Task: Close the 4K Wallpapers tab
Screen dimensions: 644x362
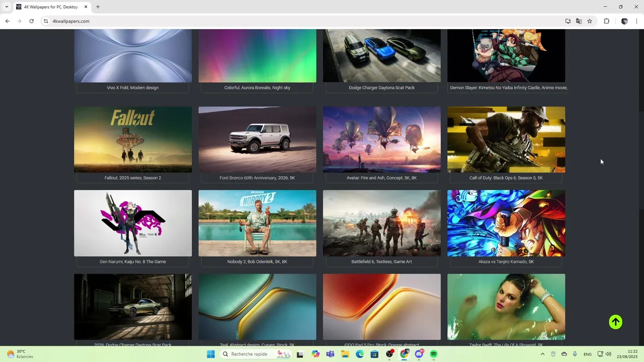Action: (x=86, y=7)
